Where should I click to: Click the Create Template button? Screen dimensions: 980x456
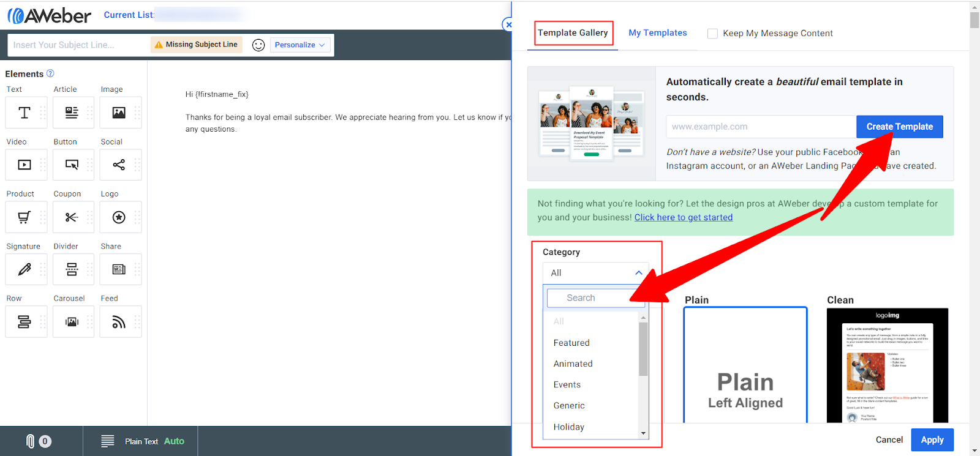tap(900, 127)
